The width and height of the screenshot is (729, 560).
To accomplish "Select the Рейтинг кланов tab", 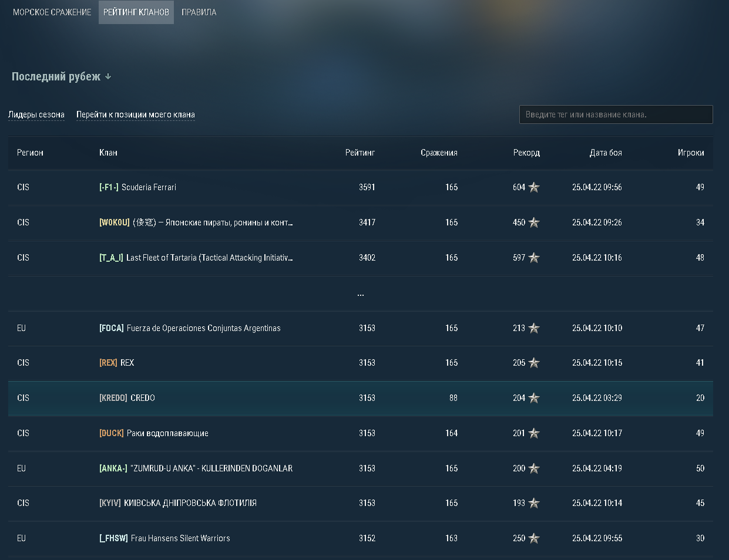I will (x=136, y=12).
